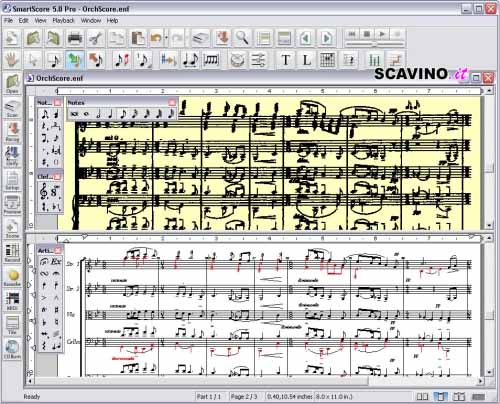Click the Unify sidebar button
The height and width of the screenshot is (404, 500).
click(x=12, y=156)
